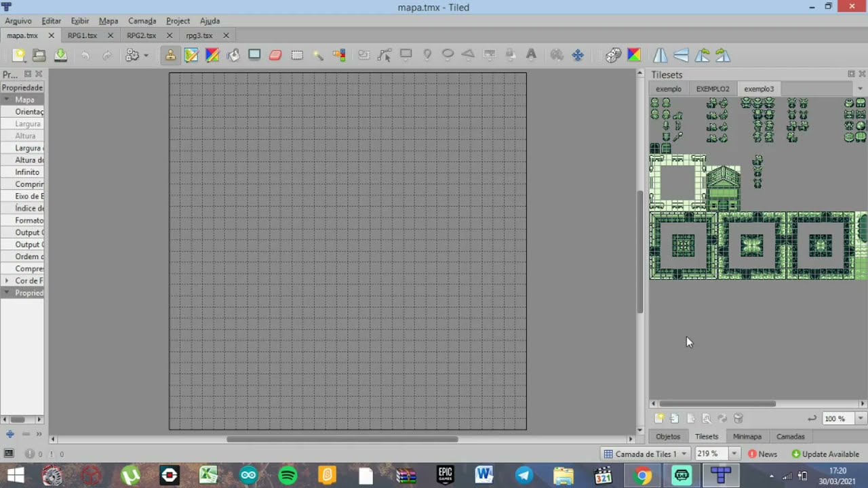Open the Camada menu
Screen dimensions: 868x488
click(142, 21)
